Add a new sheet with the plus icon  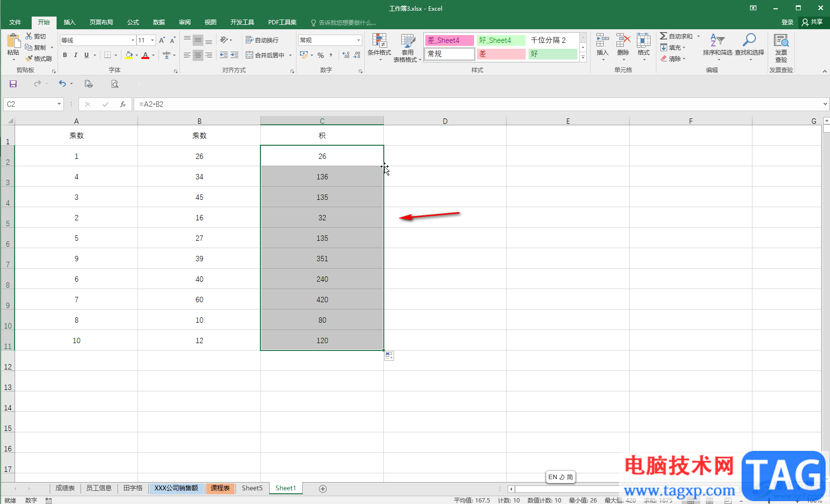click(323, 488)
